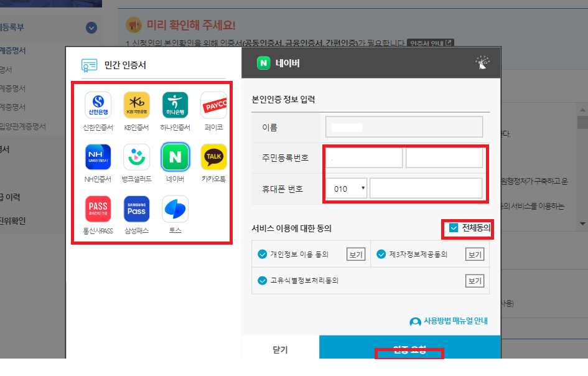
Task: Select the carrier PASS icon
Action: point(98,209)
